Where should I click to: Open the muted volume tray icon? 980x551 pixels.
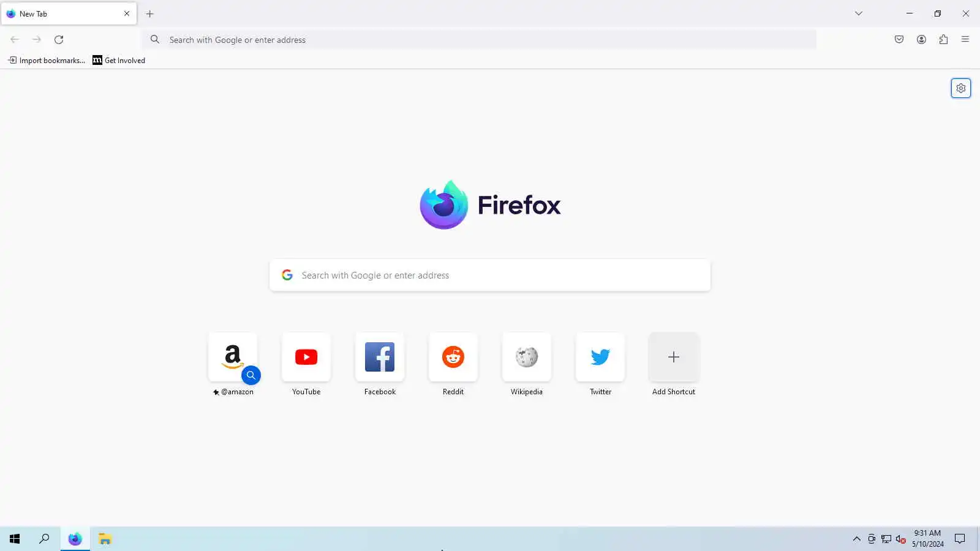901,539
